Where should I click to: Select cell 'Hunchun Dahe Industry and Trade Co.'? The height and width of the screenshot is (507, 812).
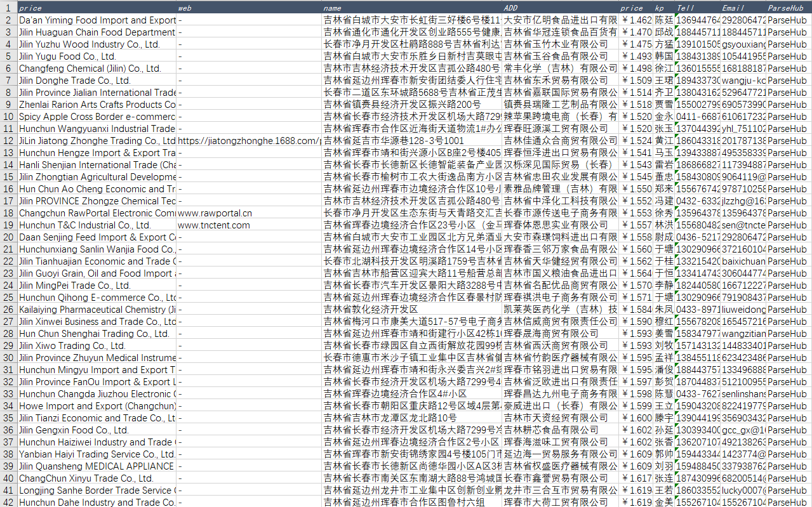click(x=97, y=502)
